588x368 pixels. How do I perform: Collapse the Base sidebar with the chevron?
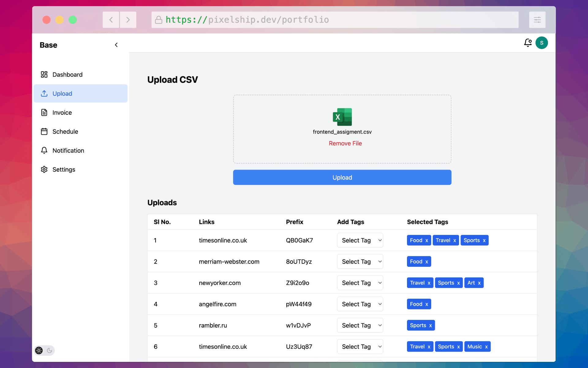(x=116, y=45)
